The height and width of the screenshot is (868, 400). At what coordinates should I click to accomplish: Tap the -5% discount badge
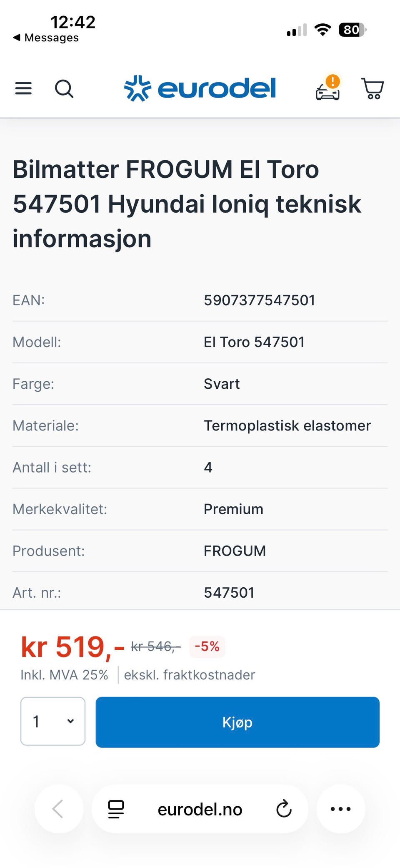[x=207, y=647]
